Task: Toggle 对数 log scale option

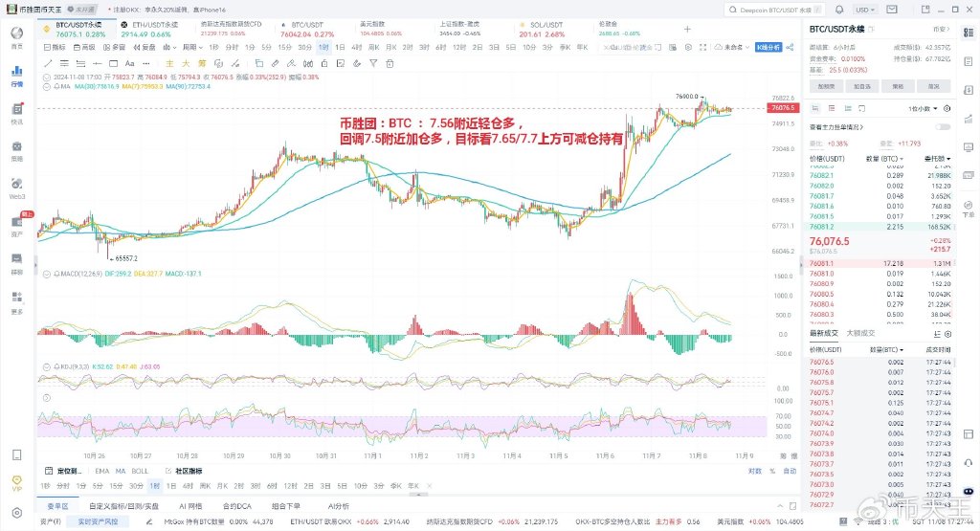Action: 755,471
